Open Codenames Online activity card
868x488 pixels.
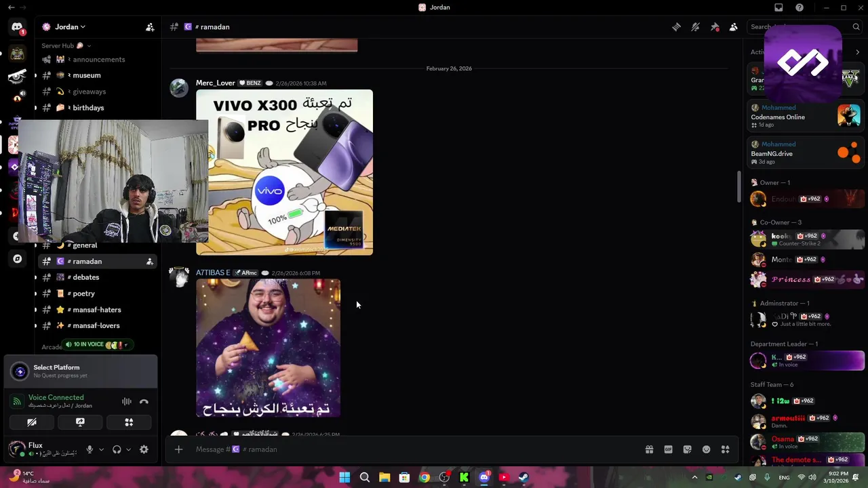pos(806,116)
